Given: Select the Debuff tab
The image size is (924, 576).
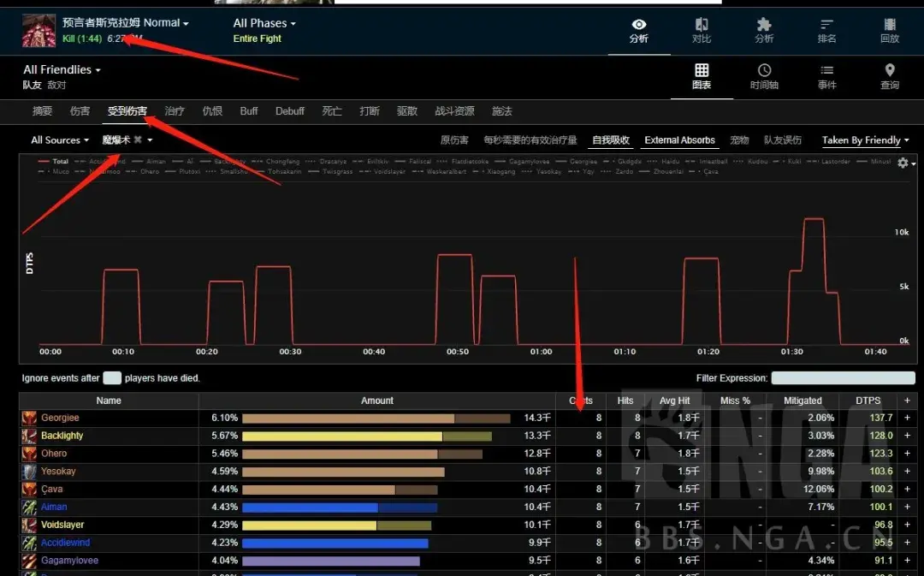Looking at the screenshot, I should [290, 111].
